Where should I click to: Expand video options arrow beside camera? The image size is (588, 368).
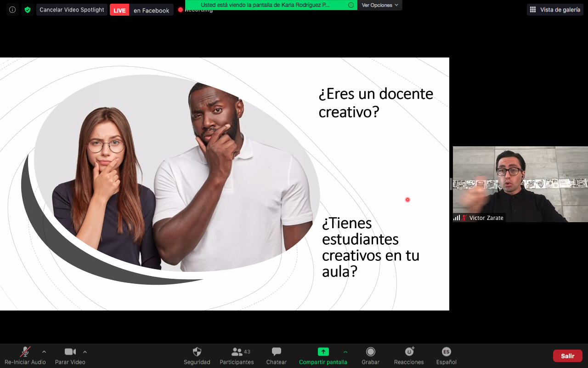85,352
